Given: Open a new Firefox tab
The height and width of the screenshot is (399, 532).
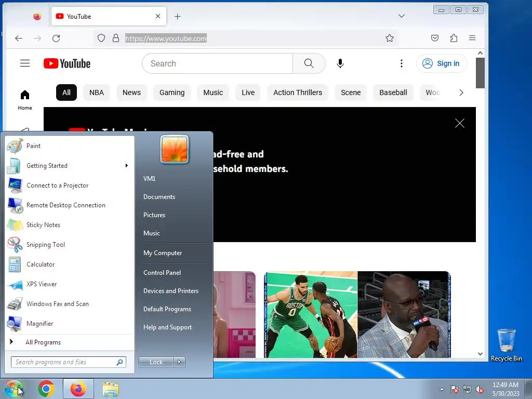Looking at the screenshot, I should tap(178, 16).
